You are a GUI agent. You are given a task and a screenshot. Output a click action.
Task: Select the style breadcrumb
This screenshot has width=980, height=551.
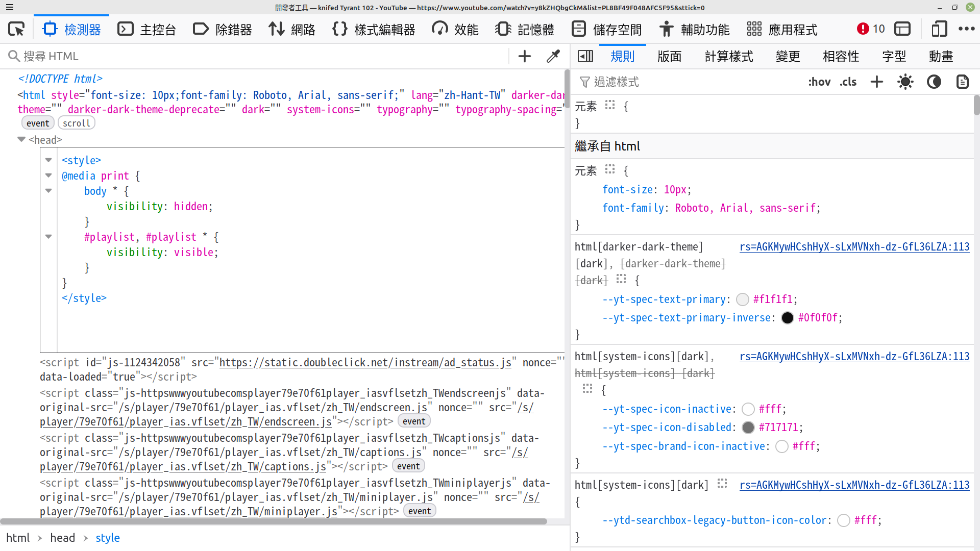tap(108, 538)
